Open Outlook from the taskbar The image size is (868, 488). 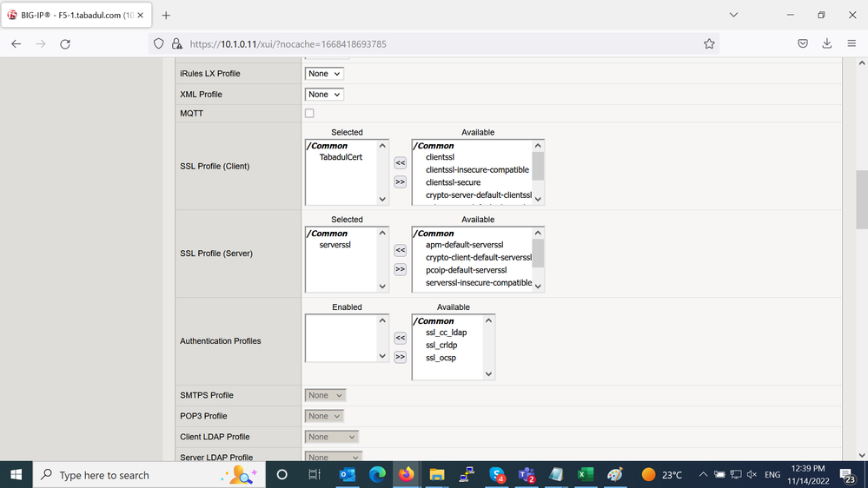(348, 475)
